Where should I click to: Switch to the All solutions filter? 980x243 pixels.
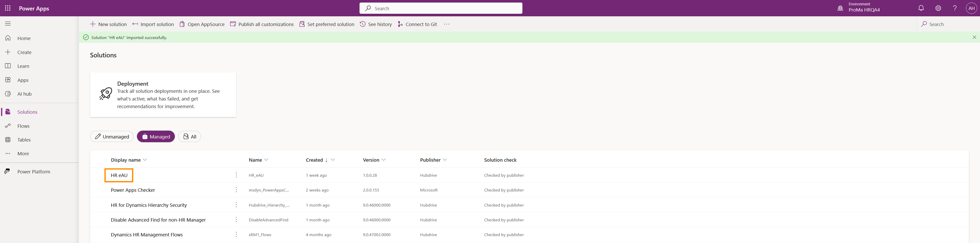[x=189, y=137]
